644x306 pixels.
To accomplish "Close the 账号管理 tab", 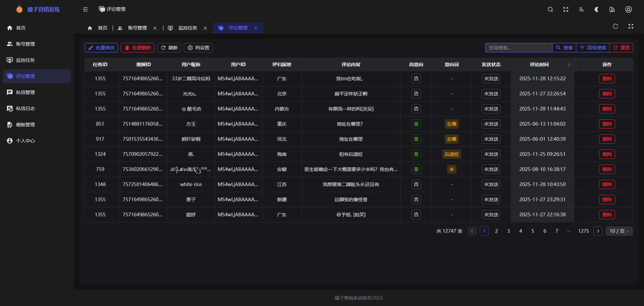I will [x=155, y=28].
